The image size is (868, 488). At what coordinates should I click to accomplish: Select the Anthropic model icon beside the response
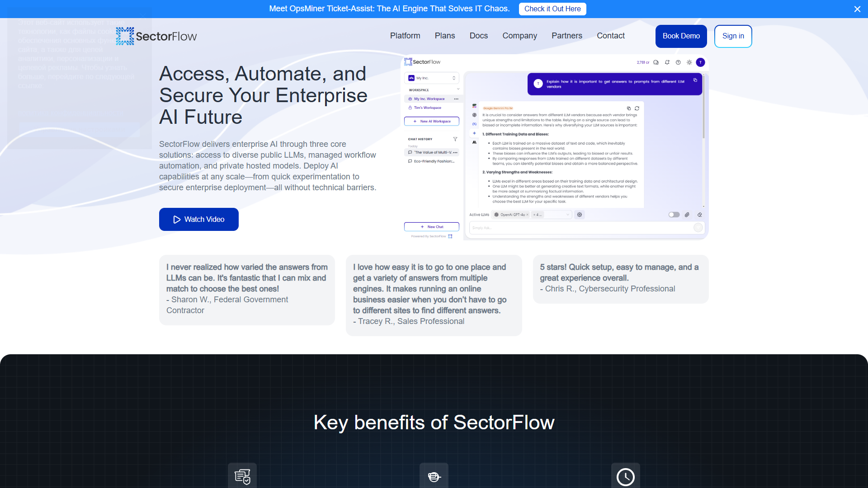[474, 142]
